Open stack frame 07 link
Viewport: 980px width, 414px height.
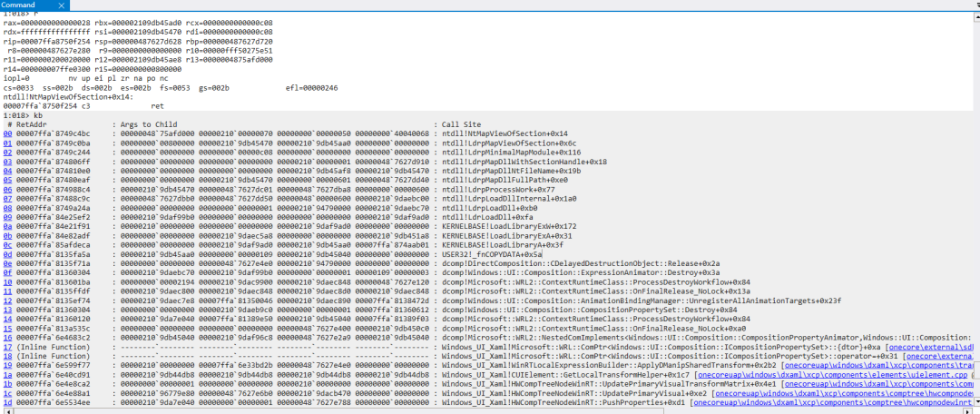[x=7, y=198]
